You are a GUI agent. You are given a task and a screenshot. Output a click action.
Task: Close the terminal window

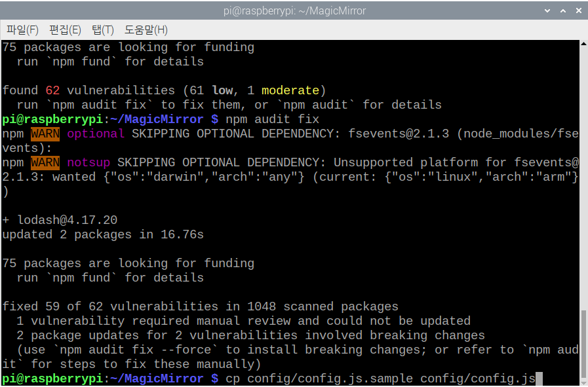coord(579,10)
